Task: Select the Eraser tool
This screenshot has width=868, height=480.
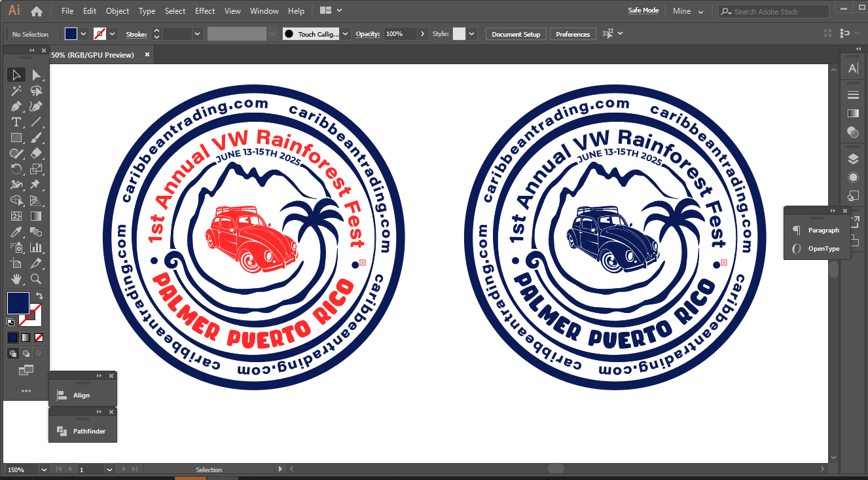Action: click(36, 153)
